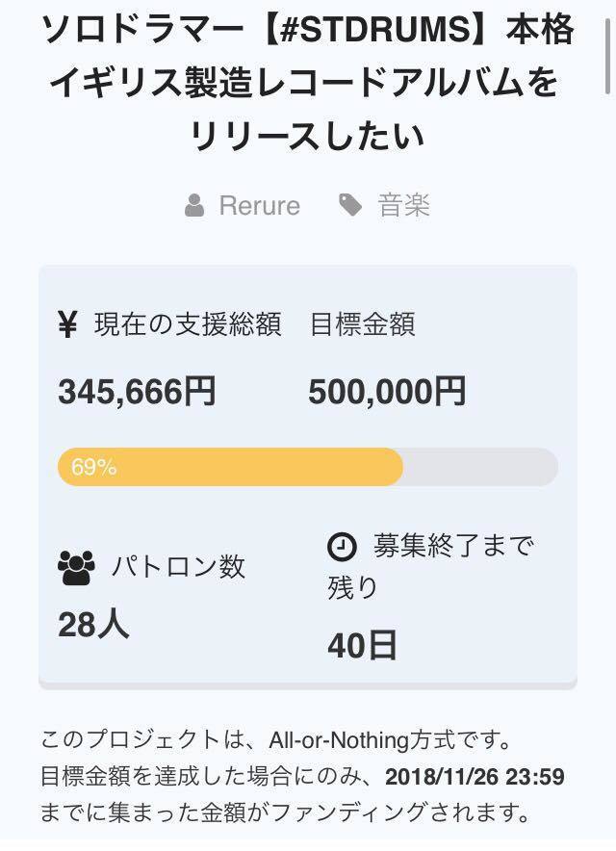
Task: Click the パトロン数 label
Action: [x=178, y=567]
